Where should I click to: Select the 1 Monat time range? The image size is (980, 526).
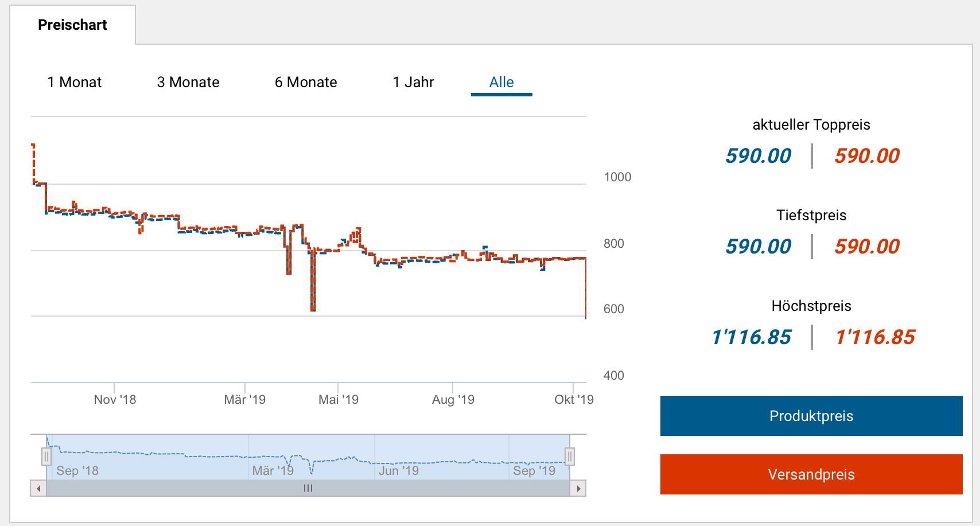[x=75, y=83]
